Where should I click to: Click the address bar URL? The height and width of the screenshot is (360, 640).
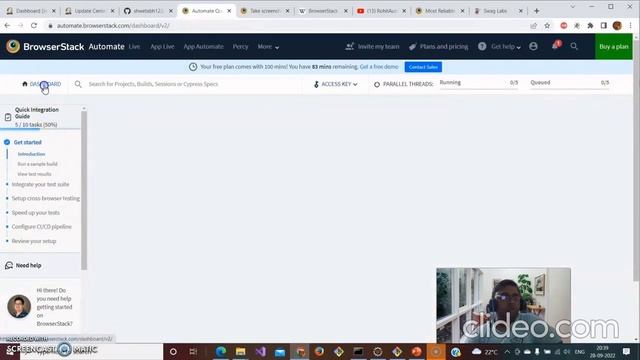(113, 26)
